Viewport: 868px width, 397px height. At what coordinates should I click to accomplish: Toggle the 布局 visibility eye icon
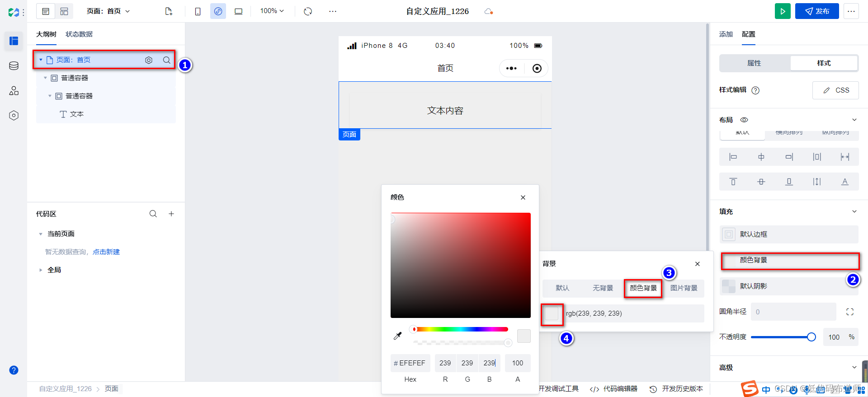pos(744,120)
